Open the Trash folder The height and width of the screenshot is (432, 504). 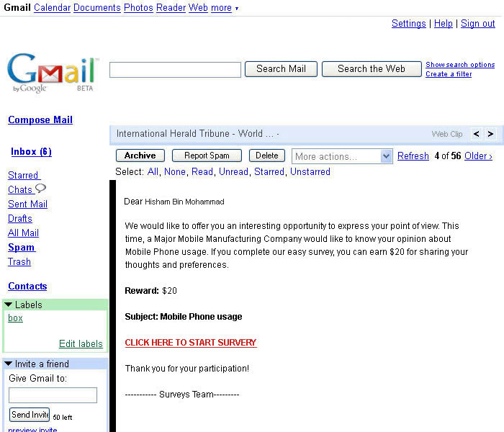pyautogui.click(x=19, y=262)
